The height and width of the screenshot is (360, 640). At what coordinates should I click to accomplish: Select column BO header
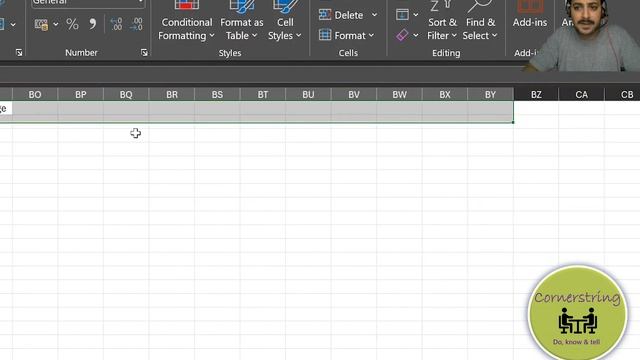tap(35, 95)
